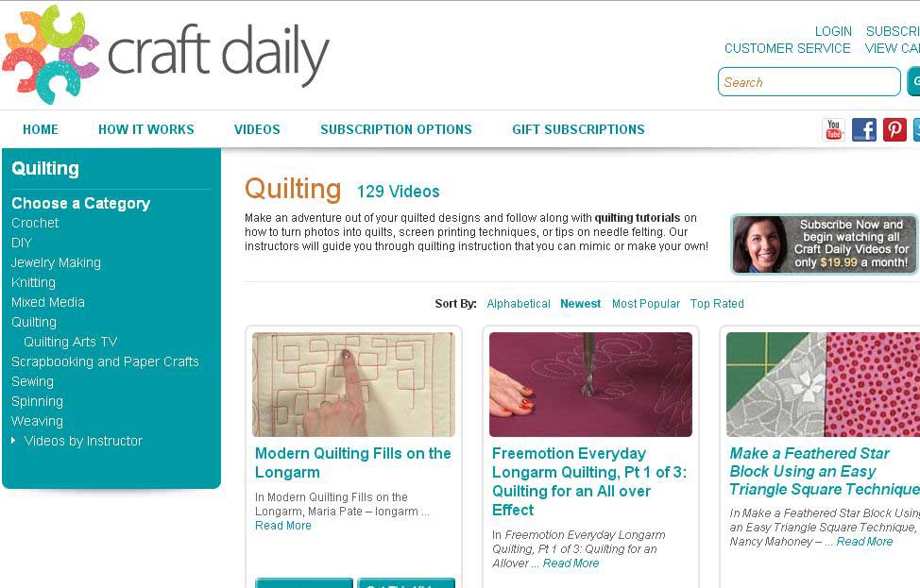Open Modern Quilting Fills video thumbnail

point(354,384)
